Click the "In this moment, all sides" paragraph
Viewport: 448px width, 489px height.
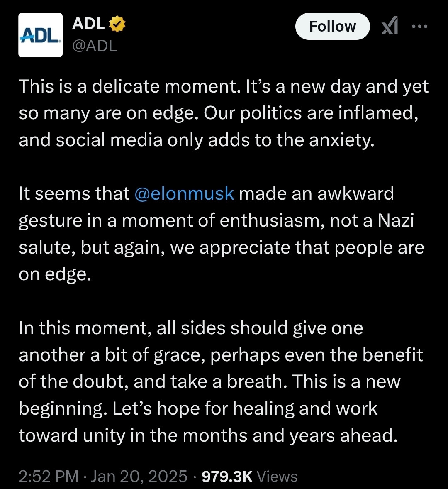coord(221,382)
